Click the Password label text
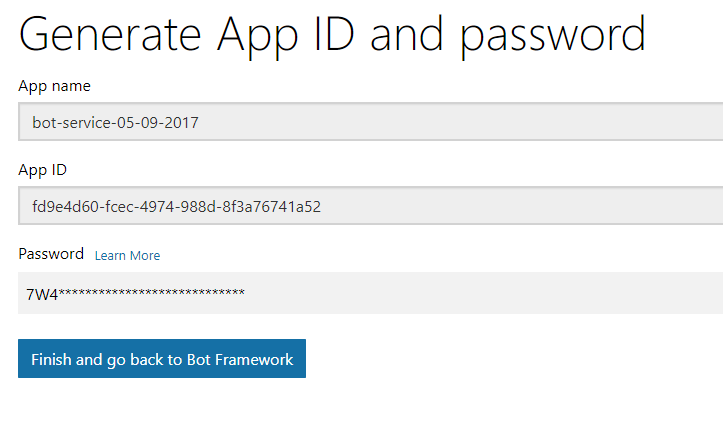Viewport: 723px width, 422px height. point(51,254)
